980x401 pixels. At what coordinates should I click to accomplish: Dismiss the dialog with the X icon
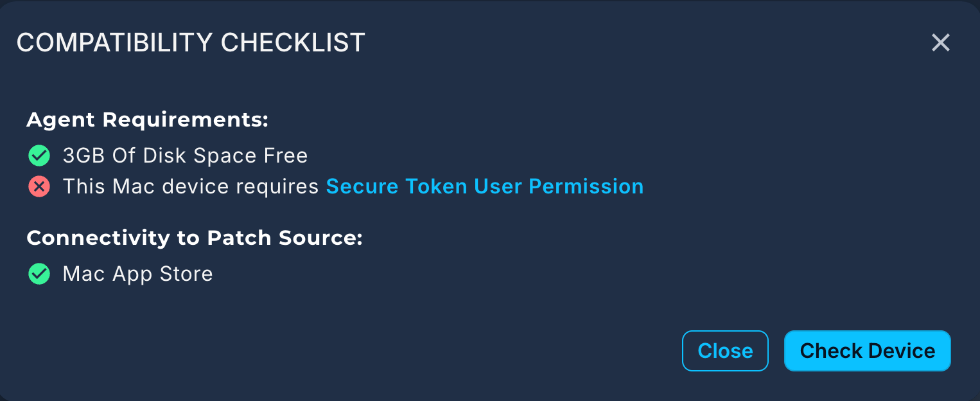click(x=940, y=43)
